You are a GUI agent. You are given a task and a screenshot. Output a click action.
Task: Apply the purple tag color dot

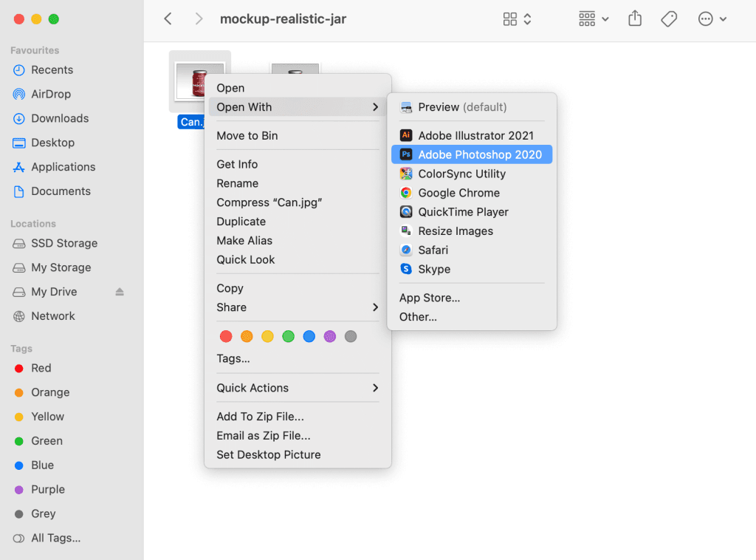point(330,336)
